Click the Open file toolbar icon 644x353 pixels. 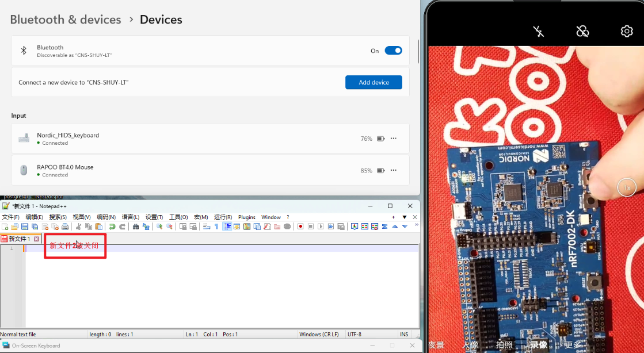point(15,227)
